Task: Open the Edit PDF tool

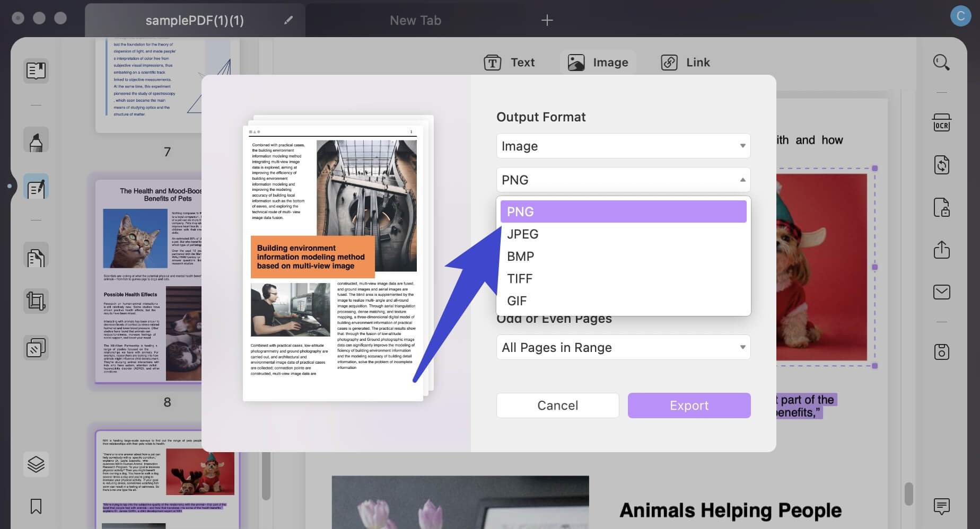Action: point(36,186)
